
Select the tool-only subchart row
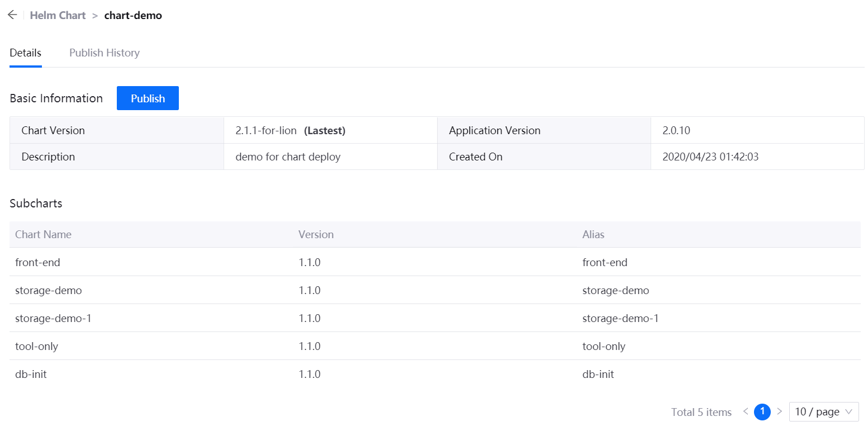click(36, 346)
